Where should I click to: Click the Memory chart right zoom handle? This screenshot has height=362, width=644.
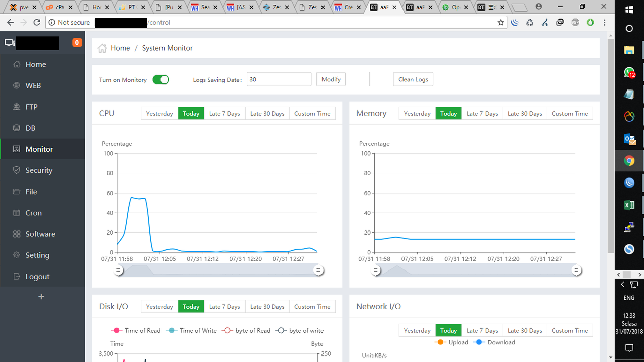point(576,270)
